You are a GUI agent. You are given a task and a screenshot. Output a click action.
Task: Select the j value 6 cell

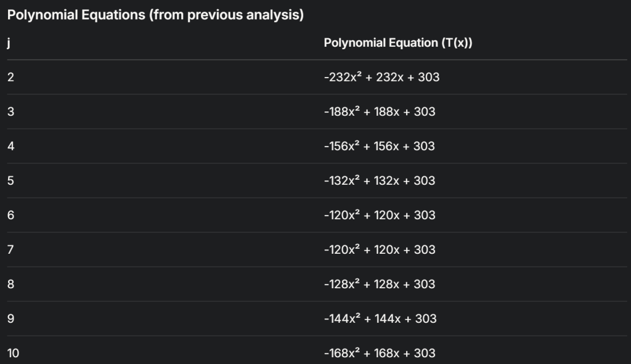11,215
